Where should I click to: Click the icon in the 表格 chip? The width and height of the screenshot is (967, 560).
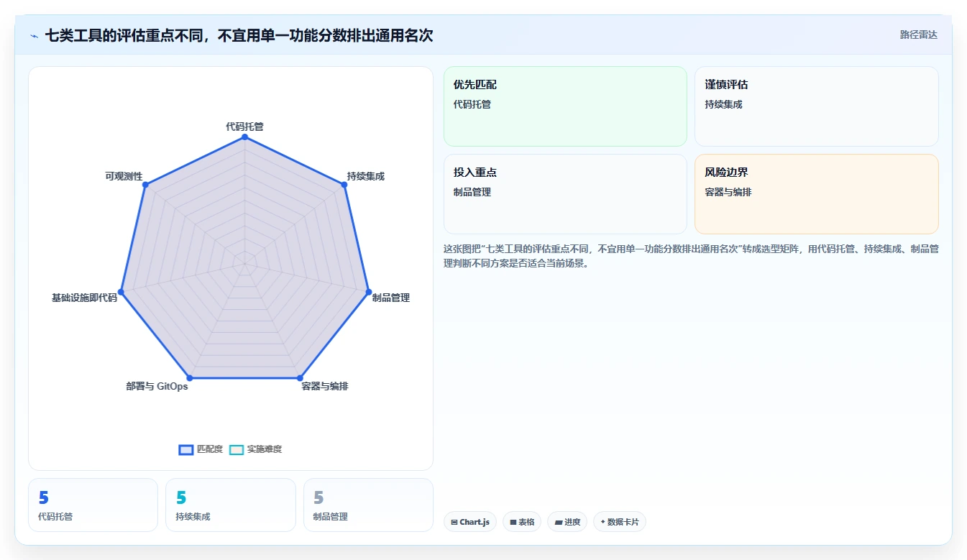coord(513,523)
